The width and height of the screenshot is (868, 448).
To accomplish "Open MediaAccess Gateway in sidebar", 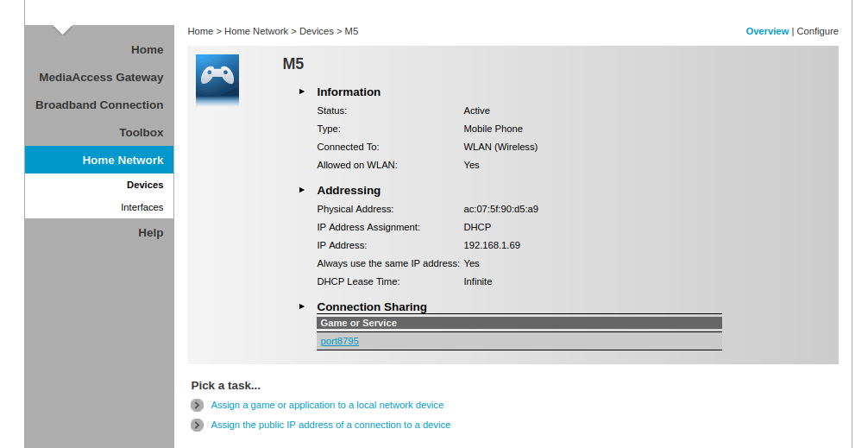I will pyautogui.click(x=101, y=78).
